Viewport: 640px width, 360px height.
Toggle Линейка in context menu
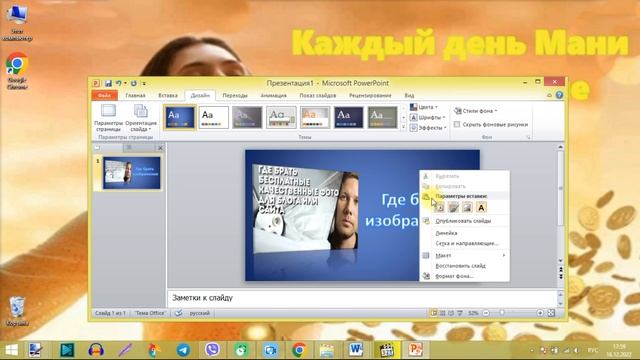(464, 233)
